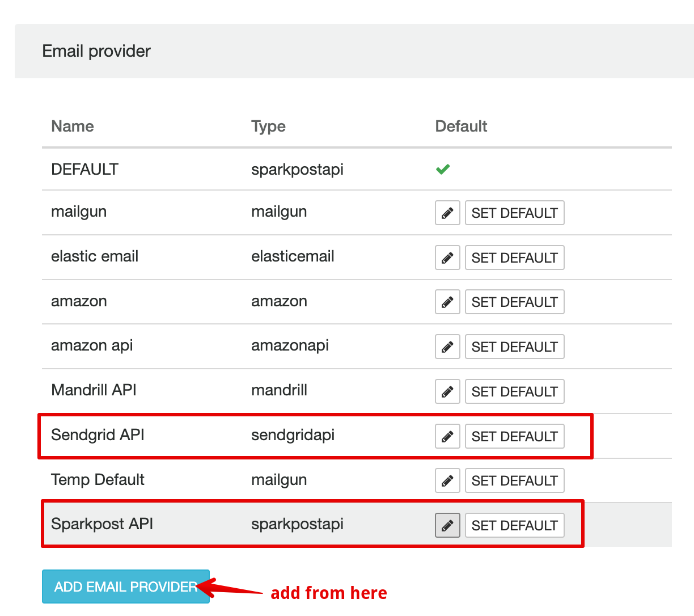Screen dimensions: 694x616
Task: Click the green checkmark on DEFAULT row
Action: click(x=443, y=168)
